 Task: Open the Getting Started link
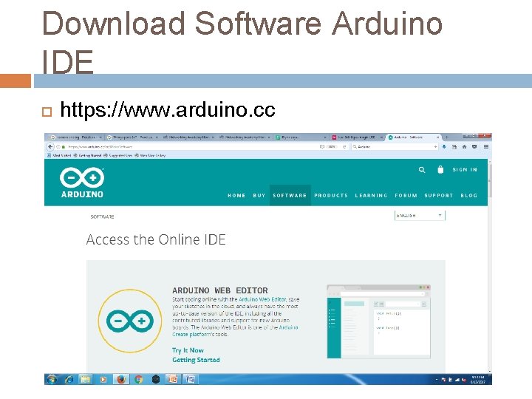tap(196, 360)
